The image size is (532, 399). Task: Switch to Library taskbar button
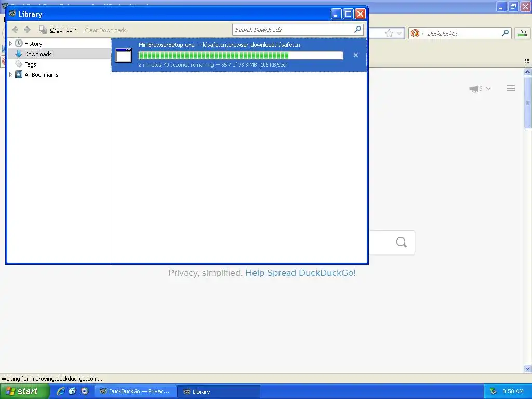point(219,392)
